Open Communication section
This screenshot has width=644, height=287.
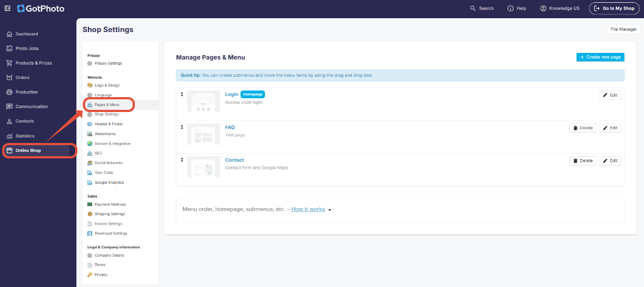tap(31, 107)
